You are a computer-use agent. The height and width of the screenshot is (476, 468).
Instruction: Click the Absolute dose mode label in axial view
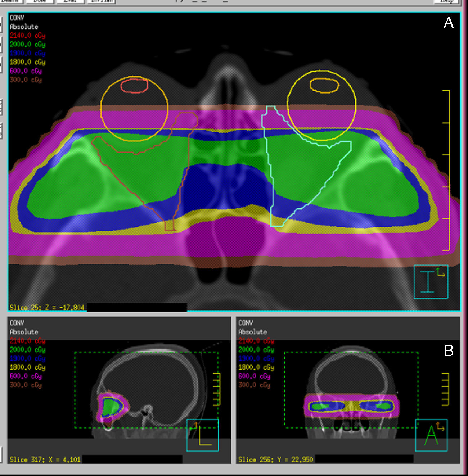[x=24, y=27]
